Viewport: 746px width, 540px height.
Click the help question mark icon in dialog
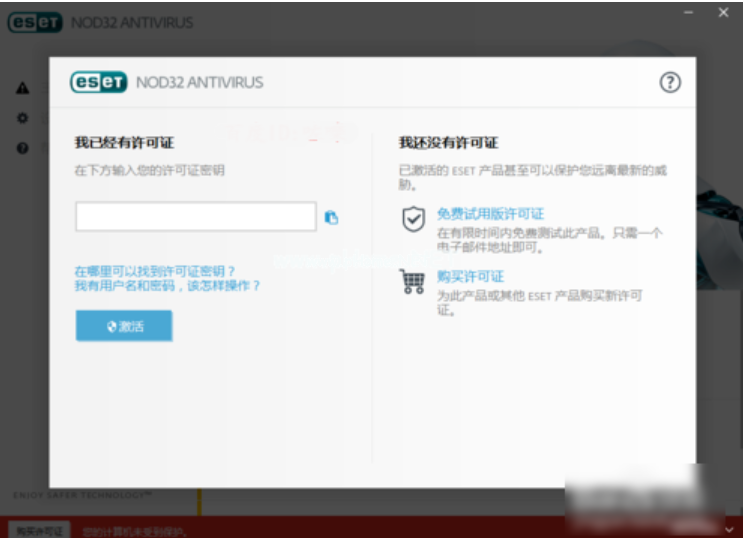(x=670, y=83)
